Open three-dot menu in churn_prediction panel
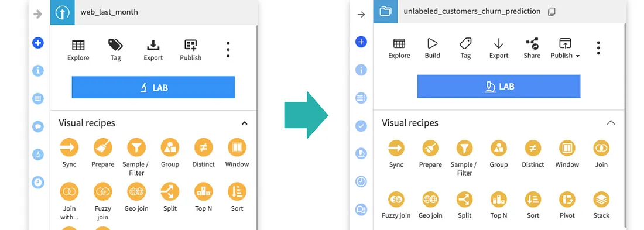644x230 pixels. coord(598,48)
